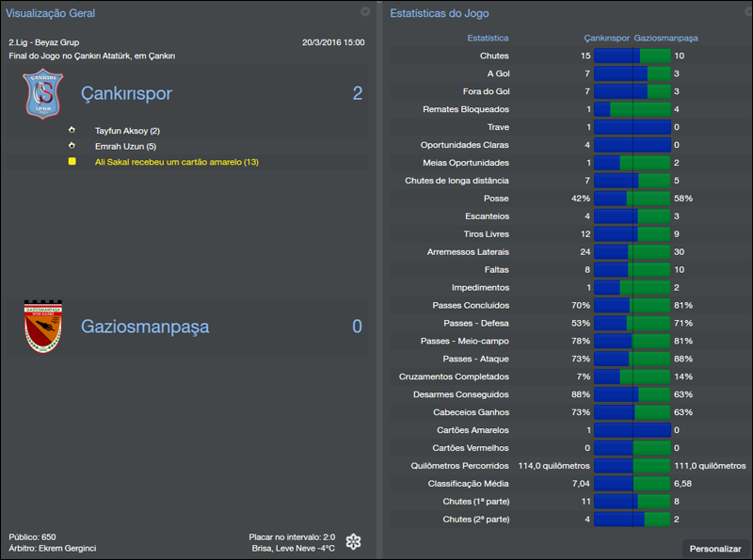Click the yellow card icon for Ali Sakal
This screenshot has width=753, height=560.
point(72,163)
